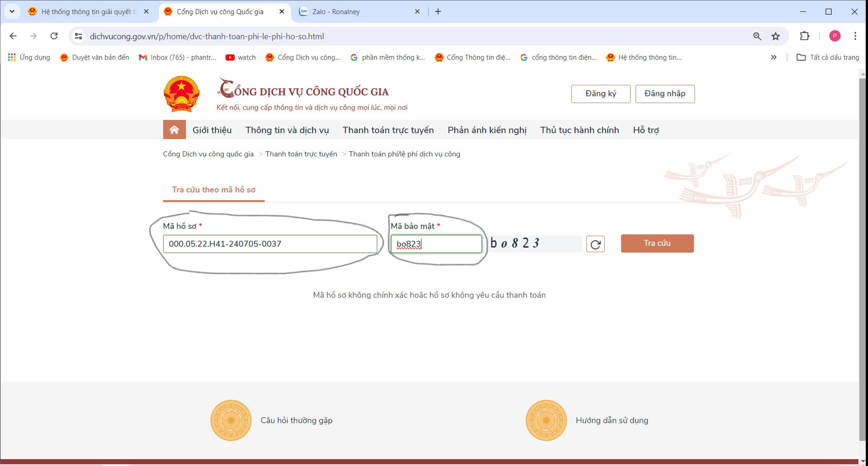Click the error message Mã hồ sơ không chính xác
The width and height of the screenshot is (868, 466).
(x=429, y=295)
